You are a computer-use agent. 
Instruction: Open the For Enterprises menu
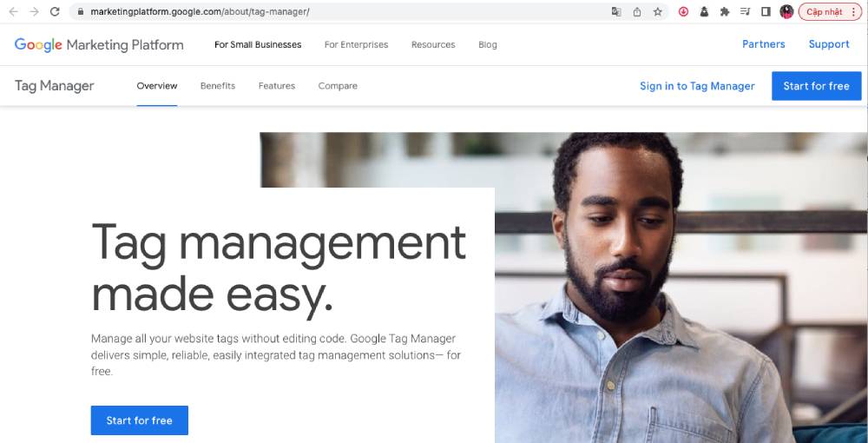tap(357, 45)
